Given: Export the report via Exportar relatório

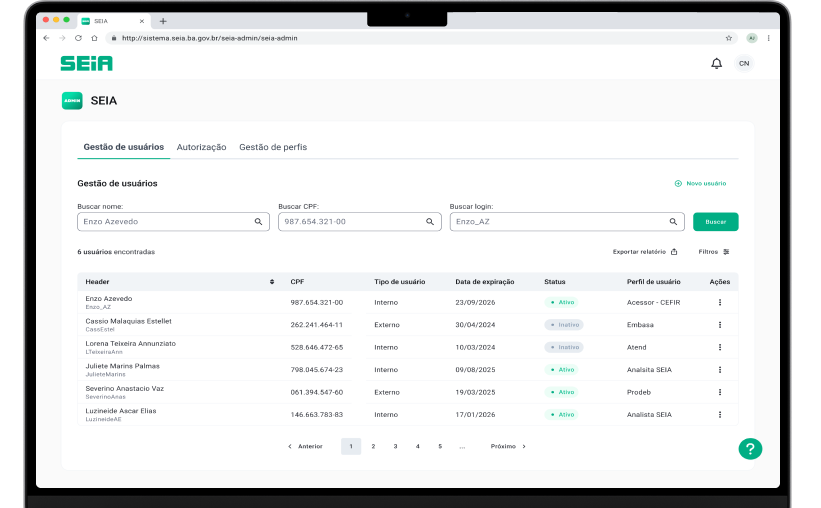Looking at the screenshot, I should [x=645, y=252].
